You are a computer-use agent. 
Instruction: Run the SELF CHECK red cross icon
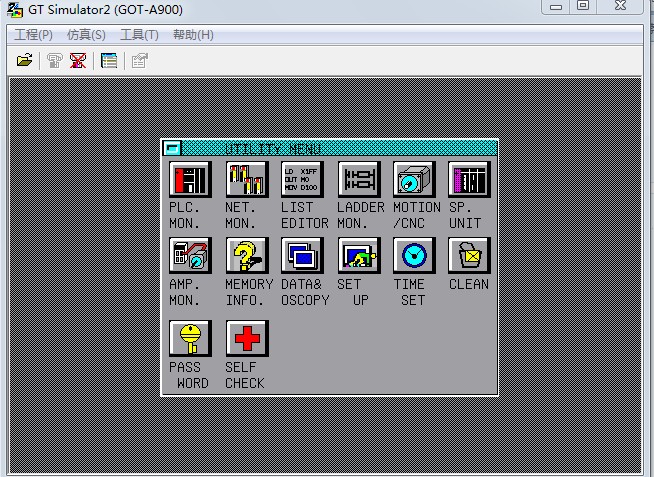tap(246, 339)
